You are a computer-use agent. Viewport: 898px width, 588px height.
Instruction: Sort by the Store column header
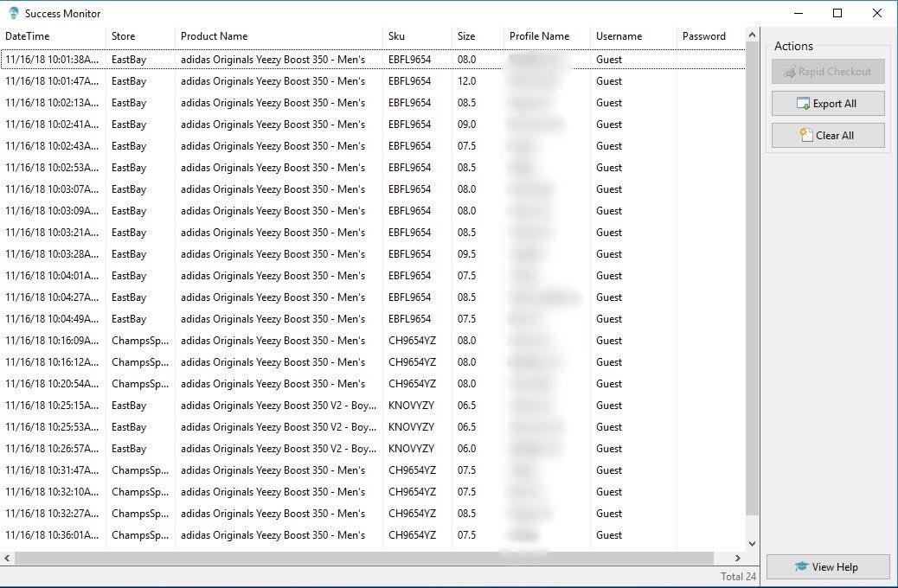click(x=140, y=36)
